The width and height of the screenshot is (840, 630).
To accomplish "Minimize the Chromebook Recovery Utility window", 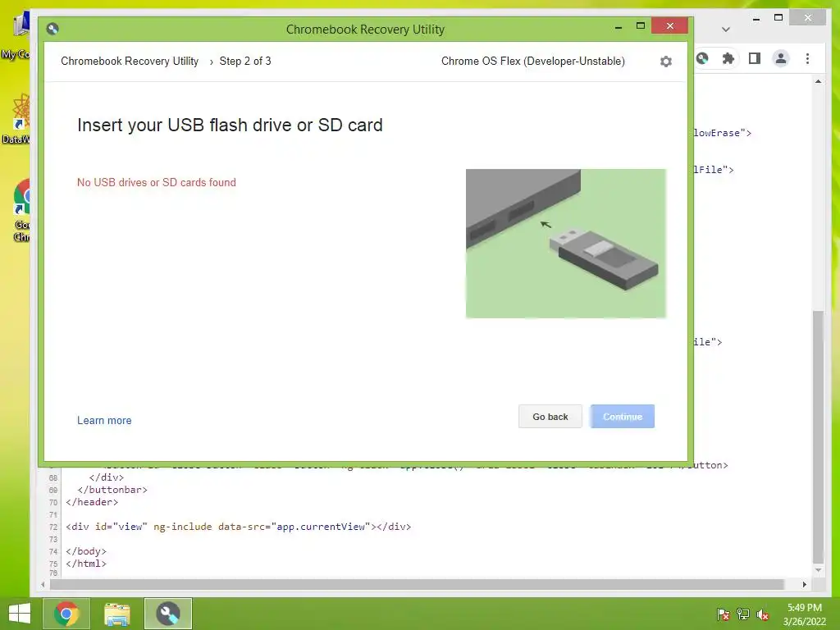I will 619,26.
